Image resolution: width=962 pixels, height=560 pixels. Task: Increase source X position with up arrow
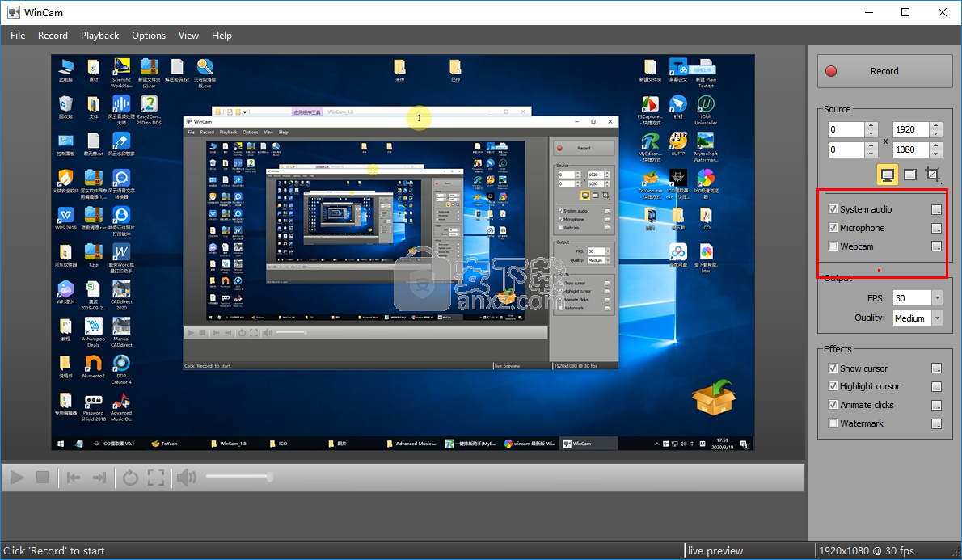coord(871,126)
